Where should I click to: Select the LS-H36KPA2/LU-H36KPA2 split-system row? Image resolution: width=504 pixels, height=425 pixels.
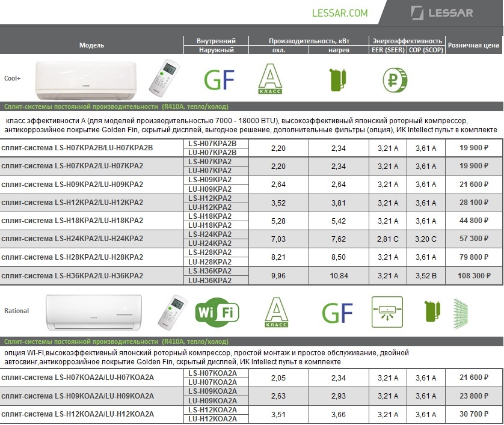pos(72,275)
